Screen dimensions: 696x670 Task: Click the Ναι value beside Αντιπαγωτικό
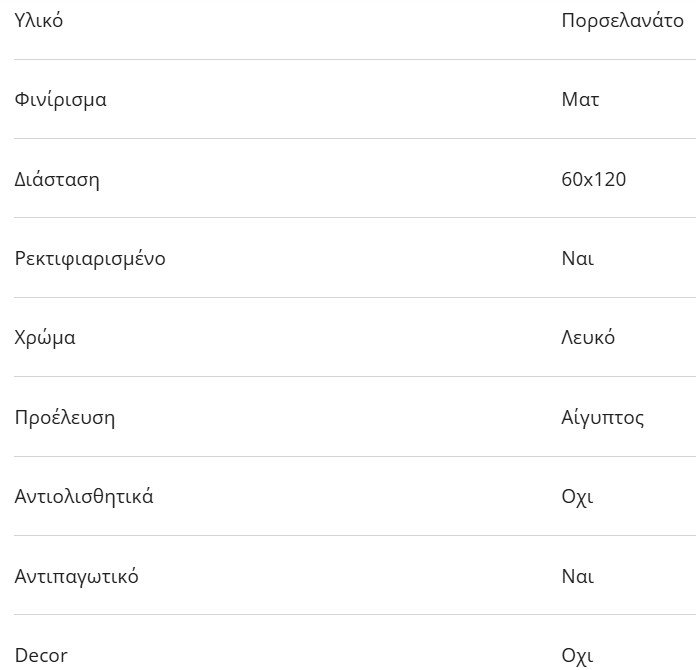point(577,577)
